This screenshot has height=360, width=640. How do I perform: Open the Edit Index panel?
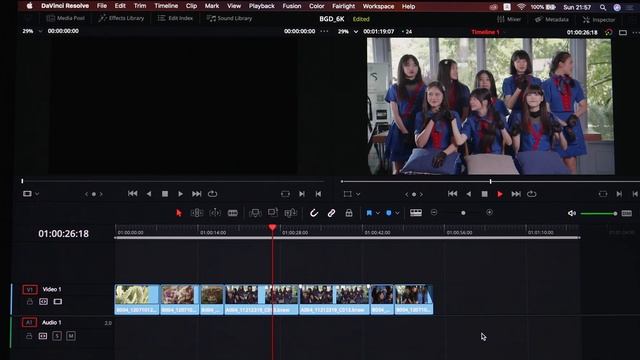click(175, 18)
